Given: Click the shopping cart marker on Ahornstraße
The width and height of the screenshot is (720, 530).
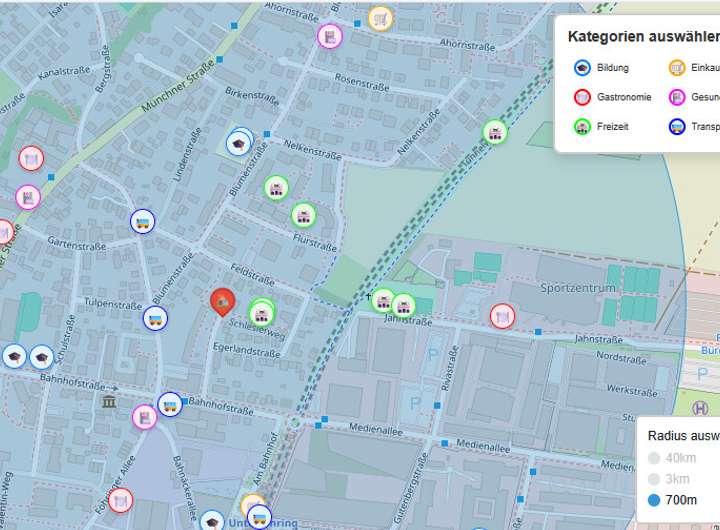Looking at the screenshot, I should pos(380,19).
